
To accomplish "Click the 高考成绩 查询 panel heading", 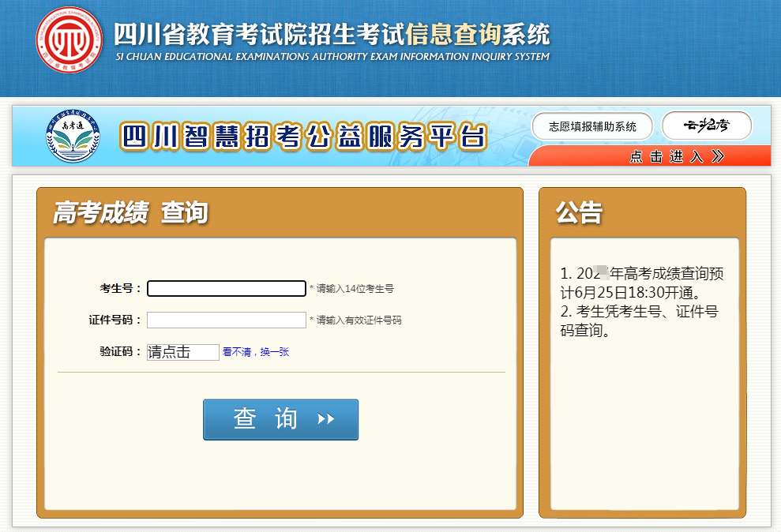I will coord(130,212).
